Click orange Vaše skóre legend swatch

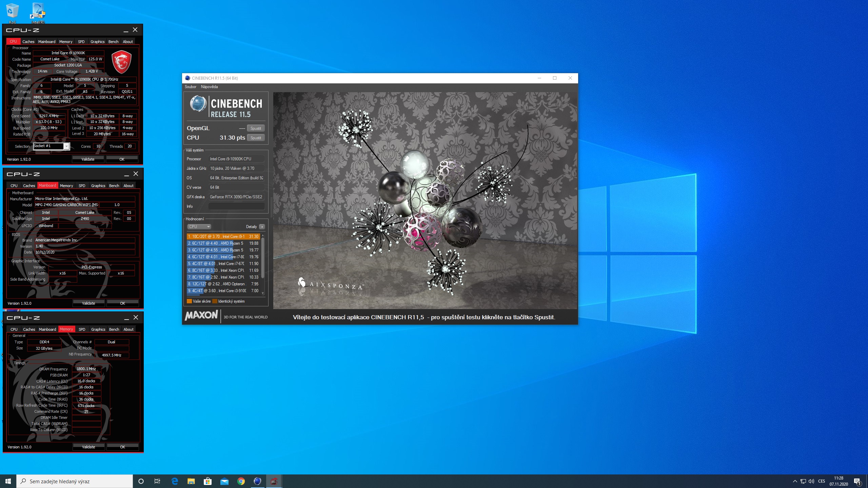click(189, 301)
